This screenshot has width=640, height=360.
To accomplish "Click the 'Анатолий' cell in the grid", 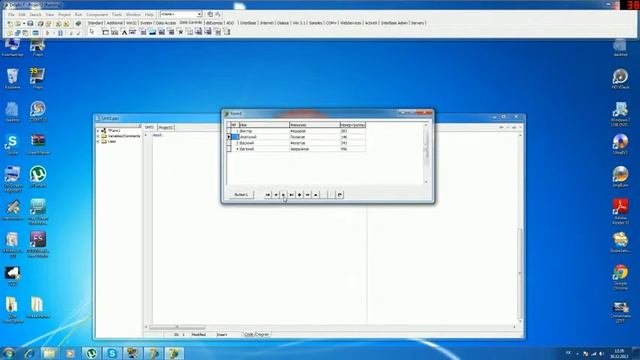I will click(x=264, y=137).
